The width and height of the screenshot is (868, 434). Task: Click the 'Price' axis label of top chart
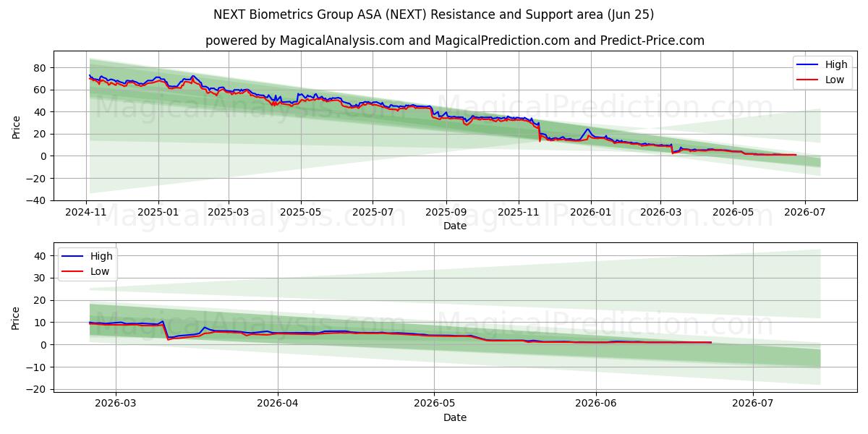17,126
